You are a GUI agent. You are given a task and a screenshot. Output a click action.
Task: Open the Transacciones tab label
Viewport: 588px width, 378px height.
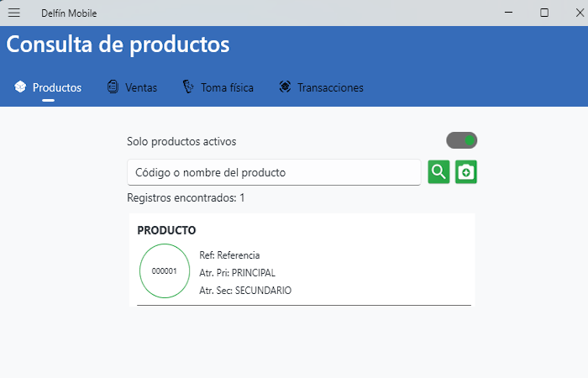coord(330,87)
